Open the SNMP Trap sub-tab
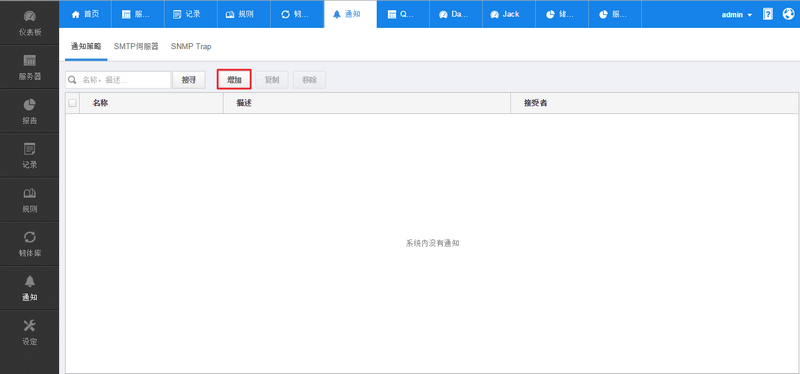Screen dimensions: 800x374 point(191,46)
